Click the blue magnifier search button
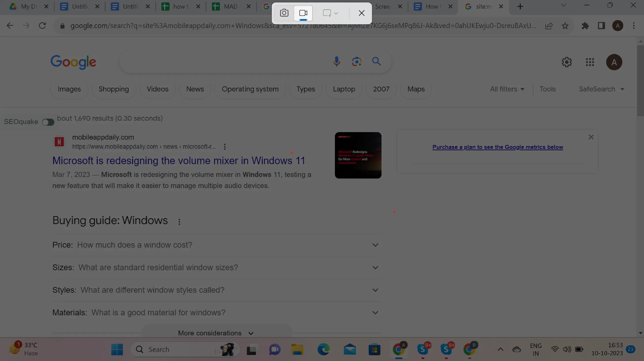This screenshot has height=361, width=644. pyautogui.click(x=376, y=61)
